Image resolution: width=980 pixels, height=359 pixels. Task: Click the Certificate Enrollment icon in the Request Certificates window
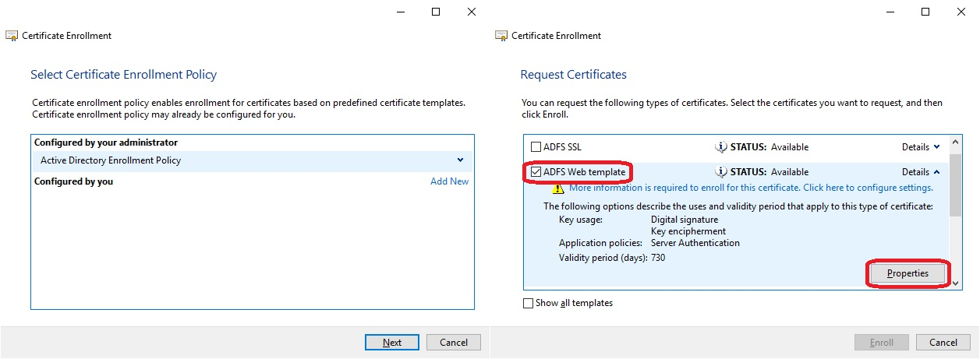pos(501,36)
